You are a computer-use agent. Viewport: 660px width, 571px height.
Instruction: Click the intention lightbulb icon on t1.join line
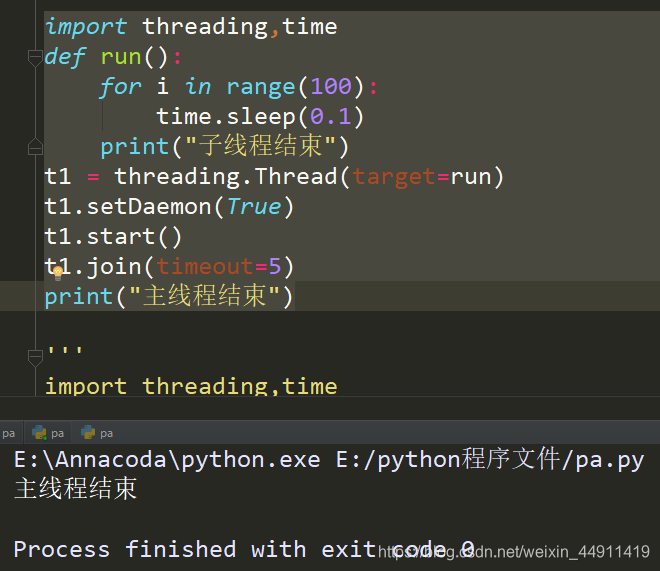point(58,273)
